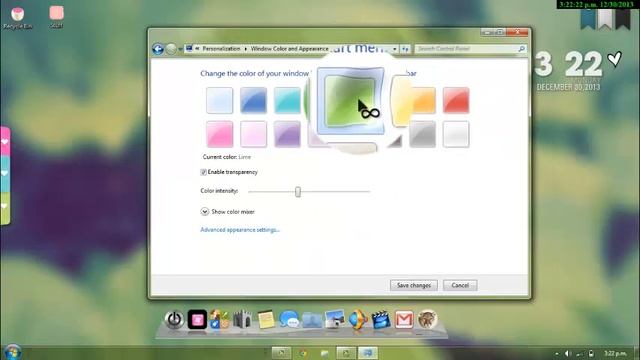
Task: Click the white heart beside the clock
Action: [x=614, y=60]
